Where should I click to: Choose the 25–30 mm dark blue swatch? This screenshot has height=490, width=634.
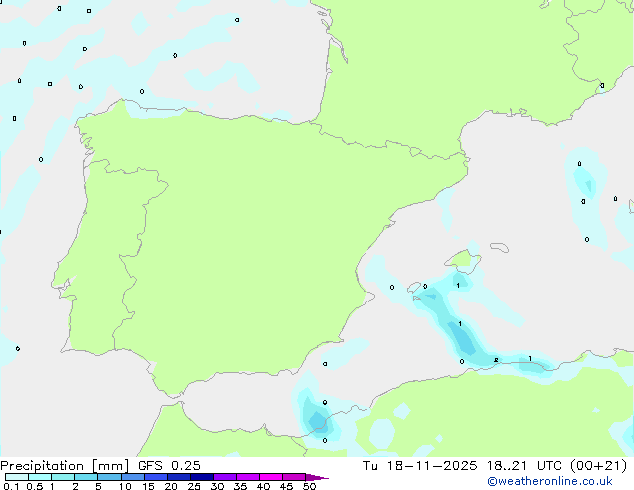[201, 477]
